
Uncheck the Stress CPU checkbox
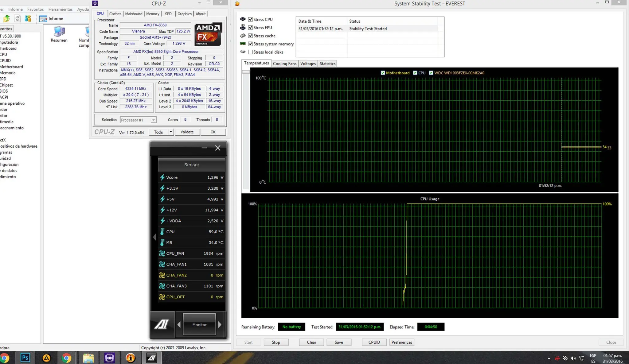250,19
